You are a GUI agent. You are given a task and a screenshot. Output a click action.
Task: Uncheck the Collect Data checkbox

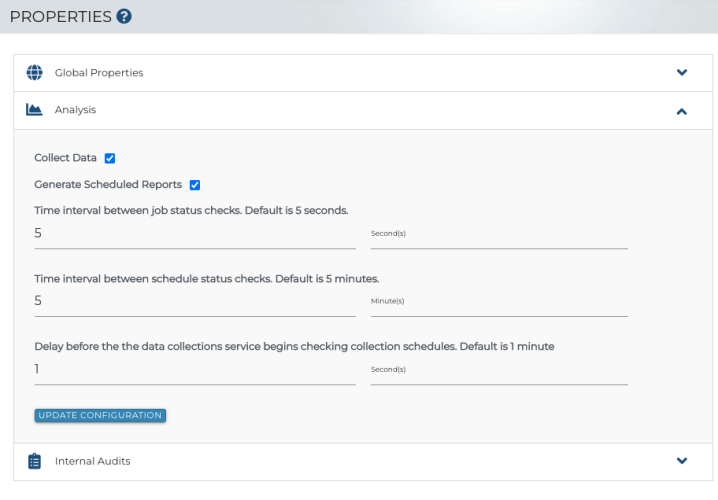110,158
